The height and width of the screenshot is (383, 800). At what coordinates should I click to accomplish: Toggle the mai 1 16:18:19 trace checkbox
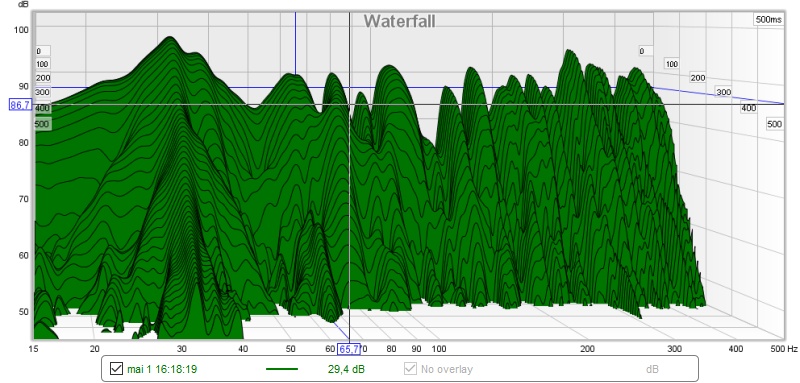pyautogui.click(x=116, y=369)
